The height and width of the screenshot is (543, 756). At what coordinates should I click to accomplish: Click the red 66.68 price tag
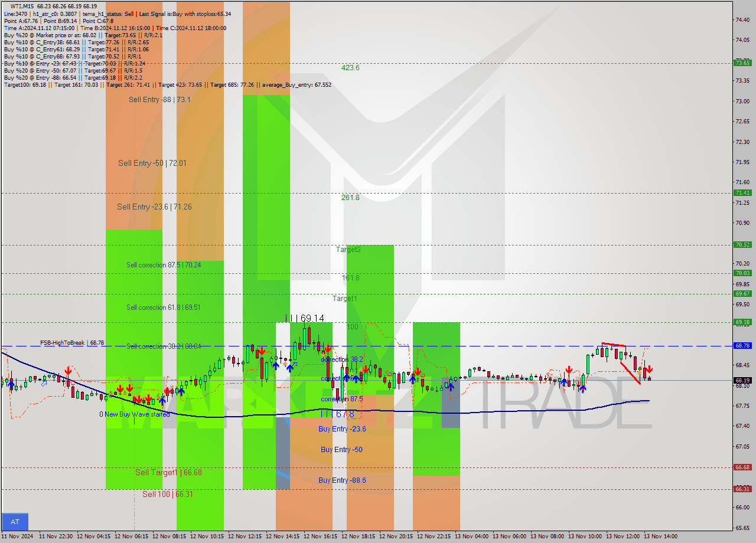(742, 467)
